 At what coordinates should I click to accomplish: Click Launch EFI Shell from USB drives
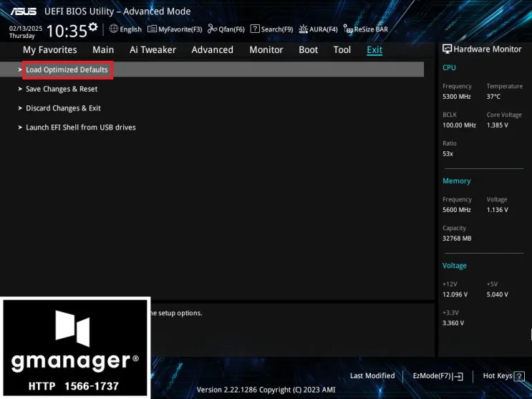pos(81,128)
